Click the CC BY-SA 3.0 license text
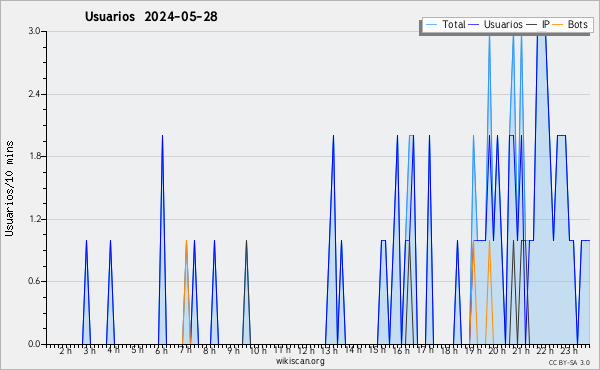The width and height of the screenshot is (600, 370). (x=569, y=362)
